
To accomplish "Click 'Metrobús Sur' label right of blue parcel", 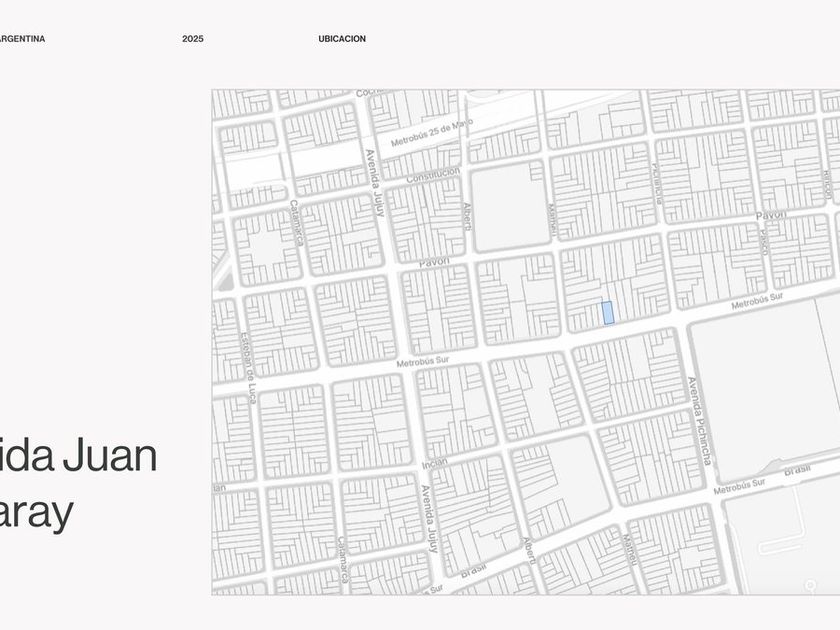I will coord(757,301).
